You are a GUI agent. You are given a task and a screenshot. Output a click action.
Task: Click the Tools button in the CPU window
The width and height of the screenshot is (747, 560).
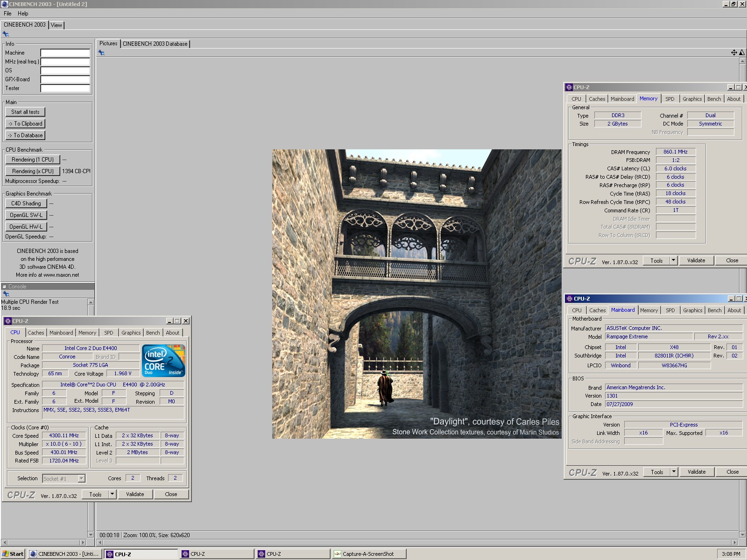[95, 494]
